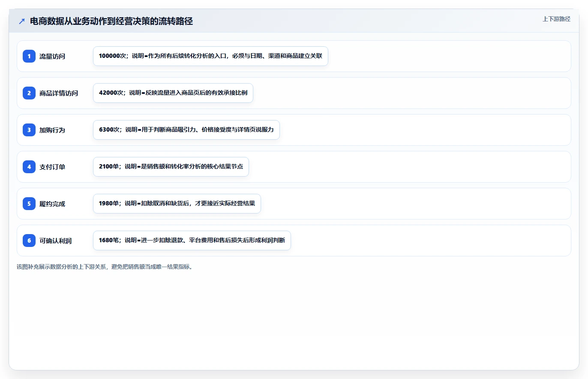Select the 支付订单 step label
Image resolution: width=588 pixels, height=379 pixels.
52,167
